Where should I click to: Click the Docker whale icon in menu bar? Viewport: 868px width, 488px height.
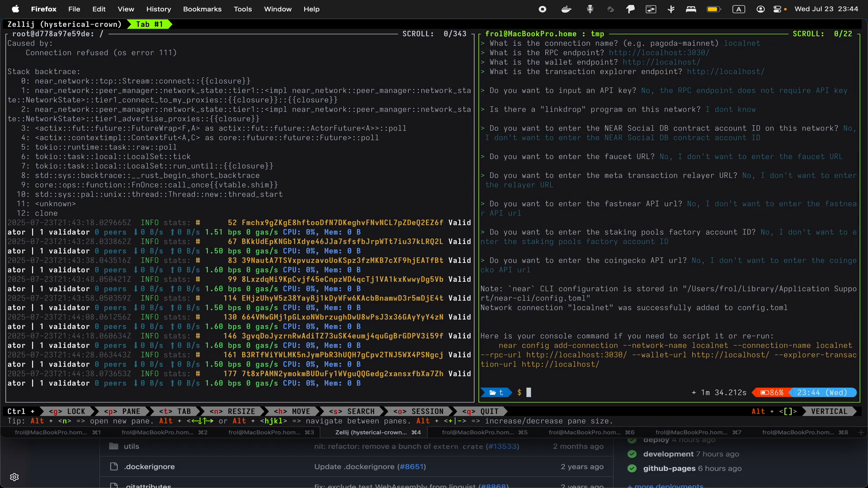pyautogui.click(x=566, y=9)
